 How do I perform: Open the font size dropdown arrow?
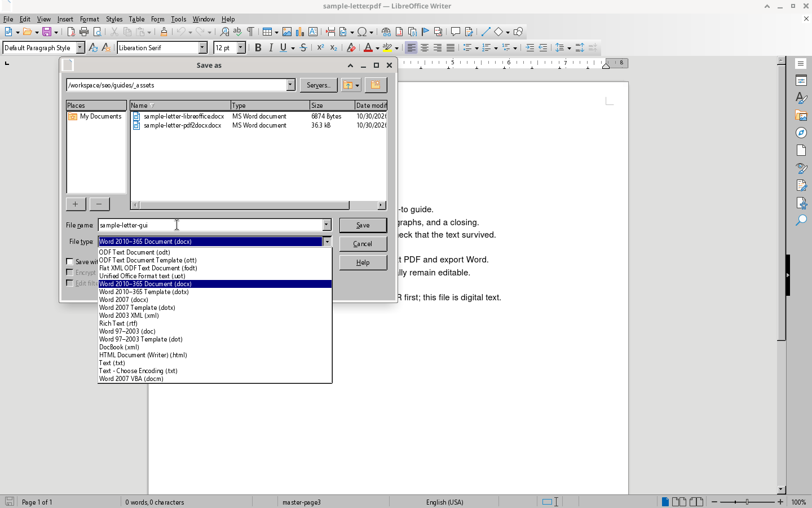click(x=241, y=48)
